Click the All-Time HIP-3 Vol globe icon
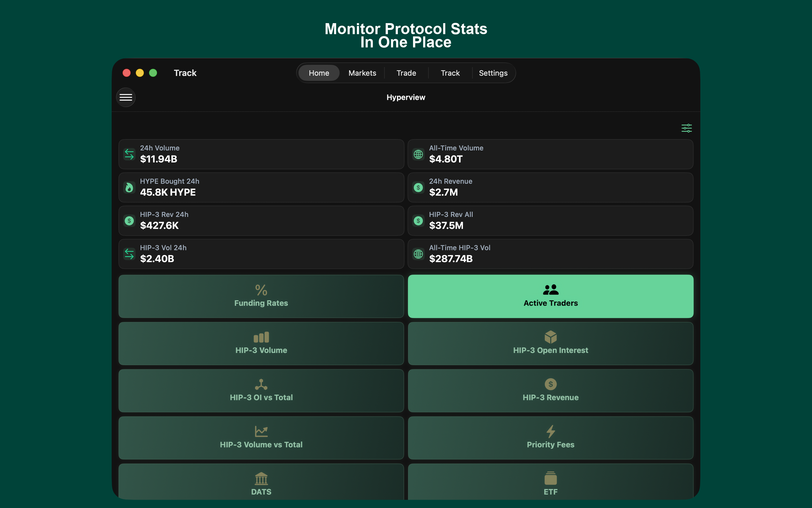 [418, 254]
